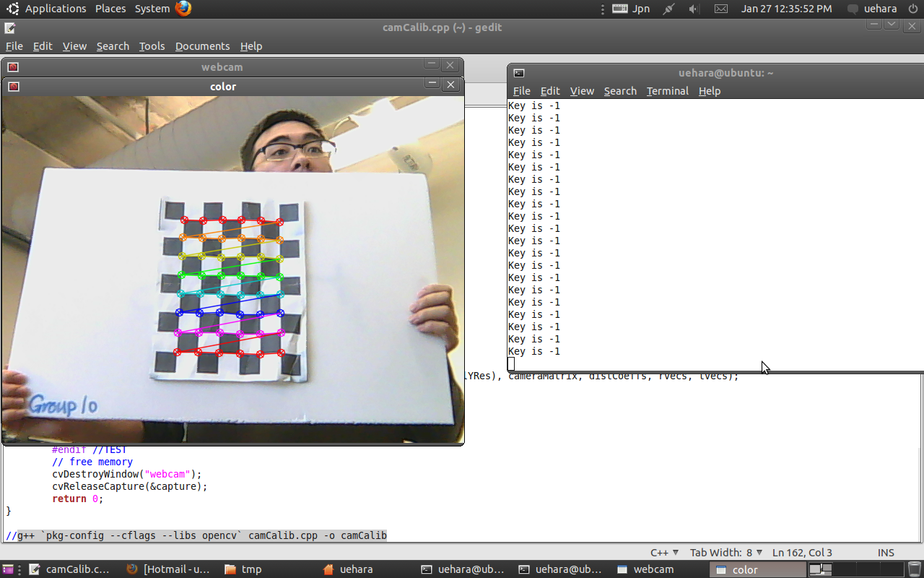Switch to the Hotmail Firefox taskbar window
This screenshot has height=578, width=924.
pos(169,569)
